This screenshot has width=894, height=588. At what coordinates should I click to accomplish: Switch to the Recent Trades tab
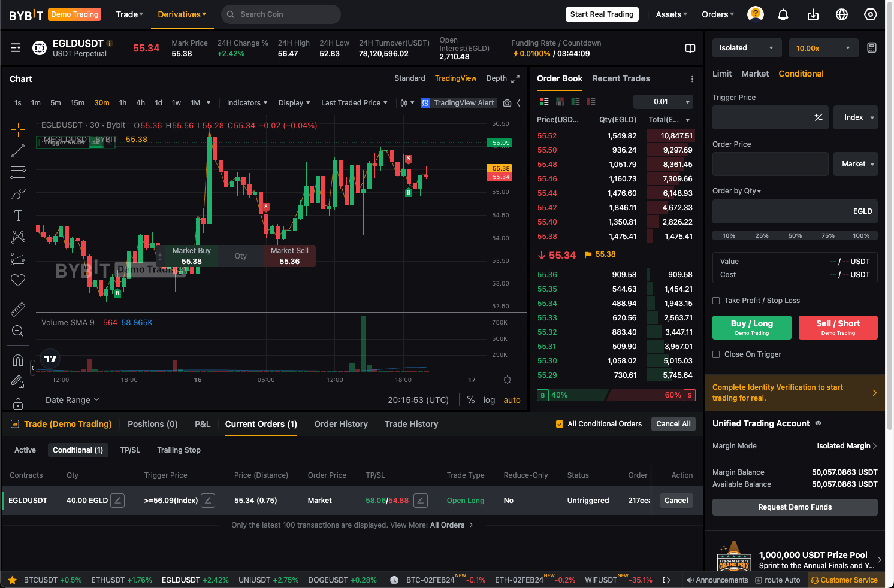coord(621,78)
